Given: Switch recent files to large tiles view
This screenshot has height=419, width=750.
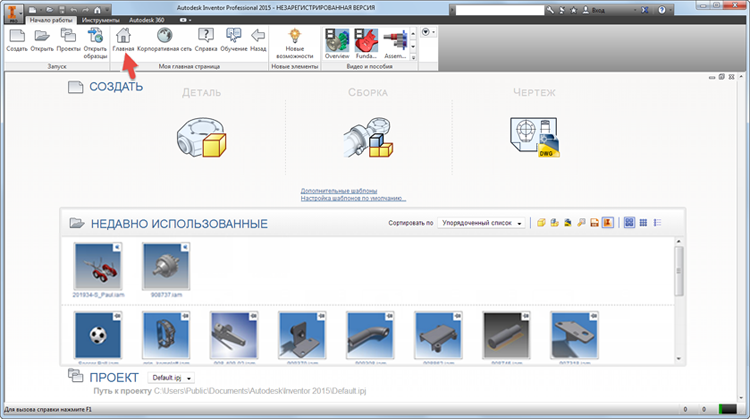Looking at the screenshot, I should coord(629,222).
